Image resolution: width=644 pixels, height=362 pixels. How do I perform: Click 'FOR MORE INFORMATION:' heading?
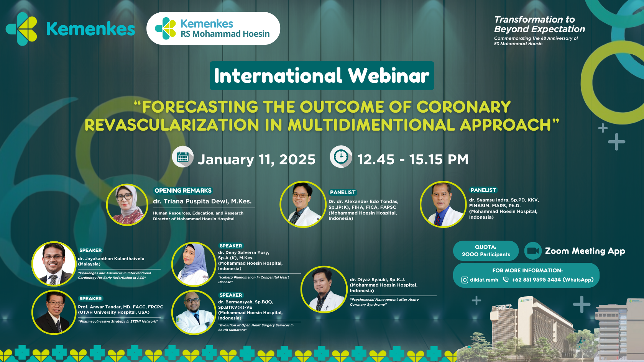click(527, 270)
